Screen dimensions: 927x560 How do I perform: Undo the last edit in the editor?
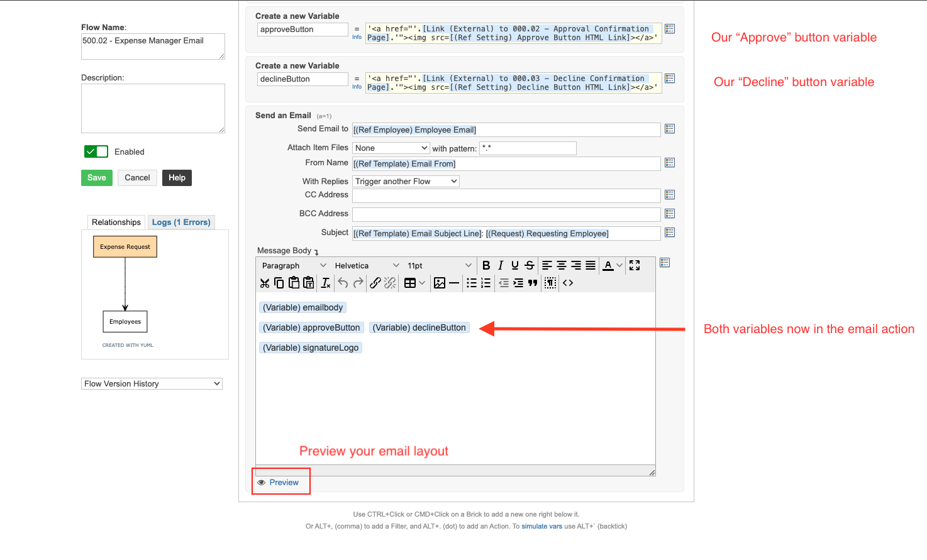[341, 283]
